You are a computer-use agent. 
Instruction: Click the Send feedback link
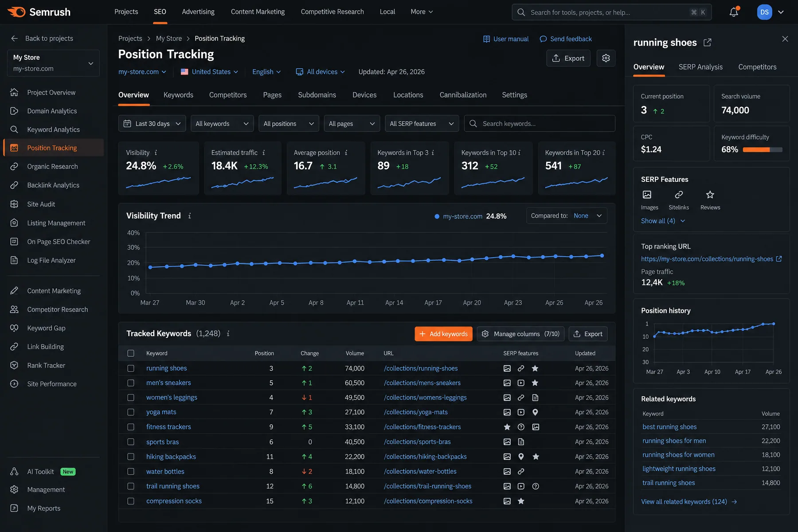coord(566,39)
